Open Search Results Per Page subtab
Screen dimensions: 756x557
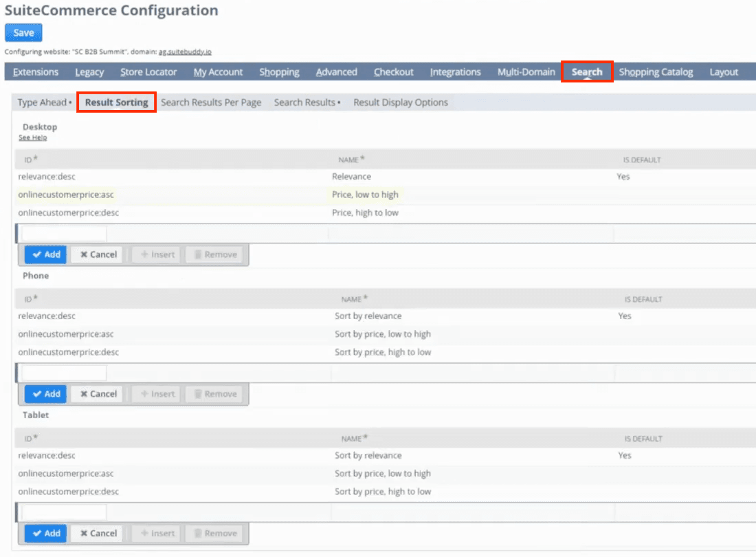pos(211,102)
